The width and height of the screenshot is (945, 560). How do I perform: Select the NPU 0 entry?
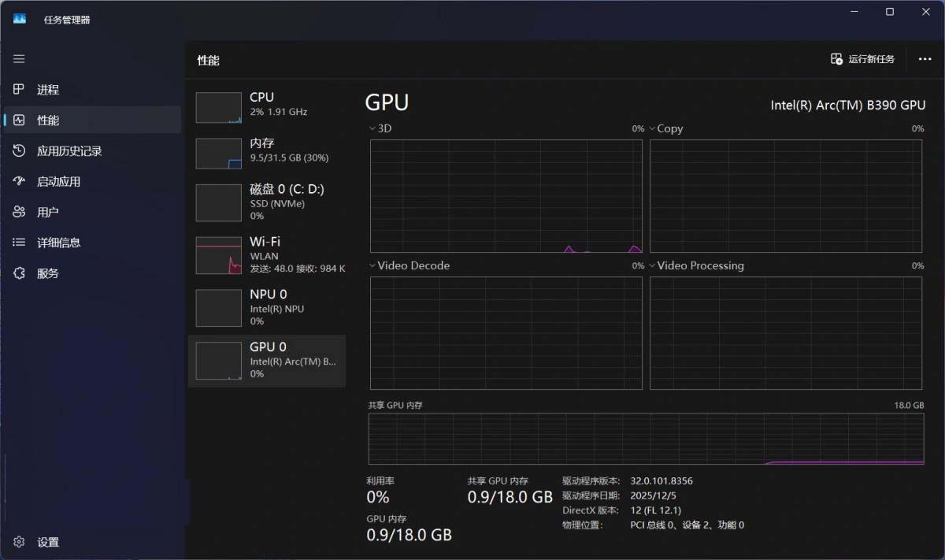[267, 307]
